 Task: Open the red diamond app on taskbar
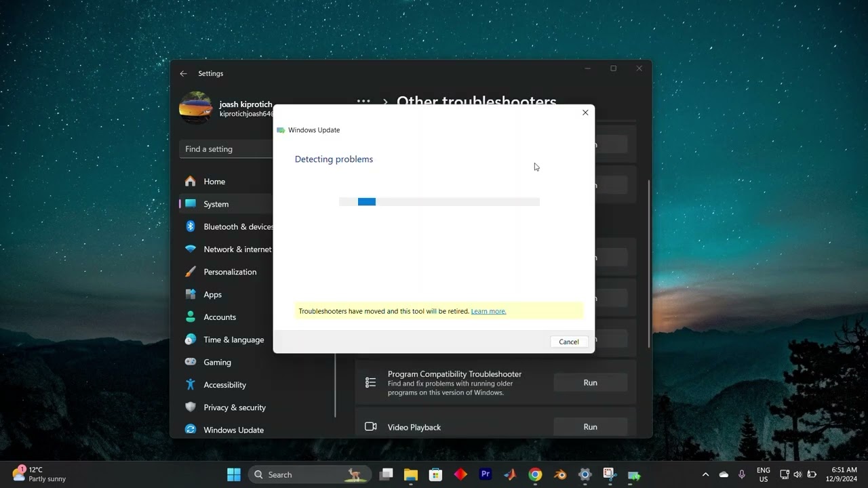pos(460,474)
